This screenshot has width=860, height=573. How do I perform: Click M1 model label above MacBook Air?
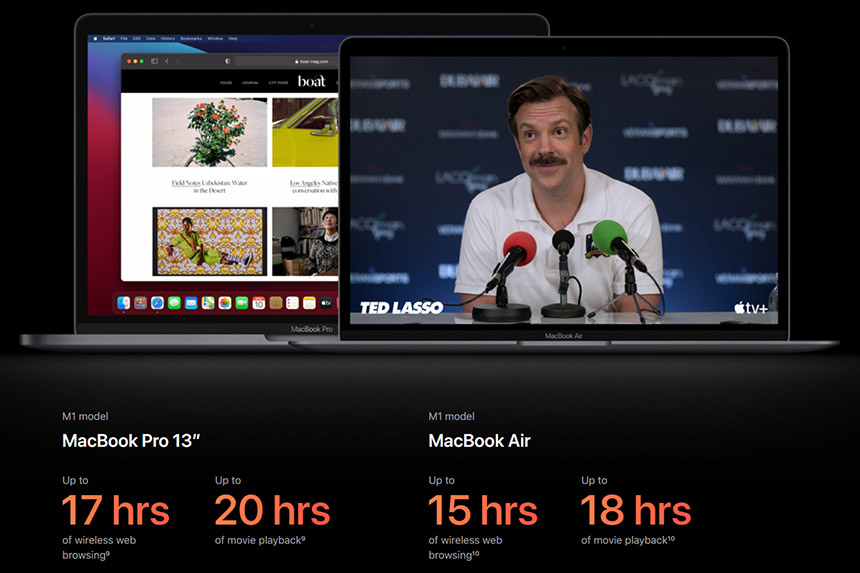click(451, 416)
